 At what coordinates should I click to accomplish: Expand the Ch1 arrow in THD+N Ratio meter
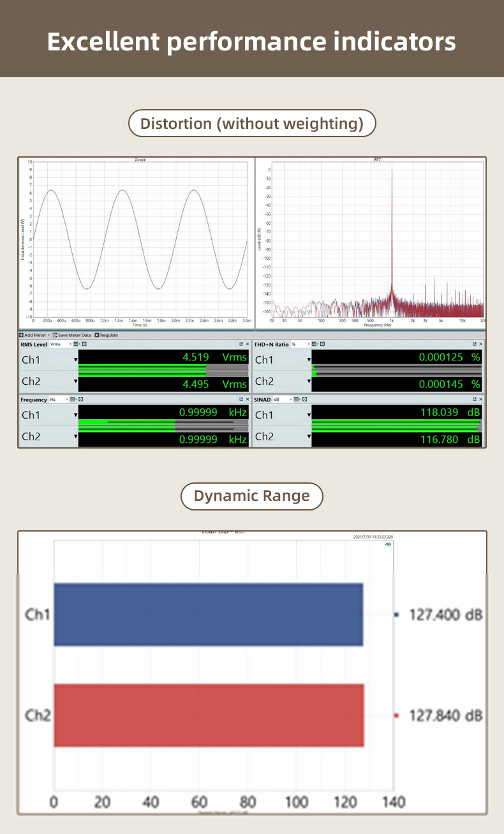coord(309,360)
